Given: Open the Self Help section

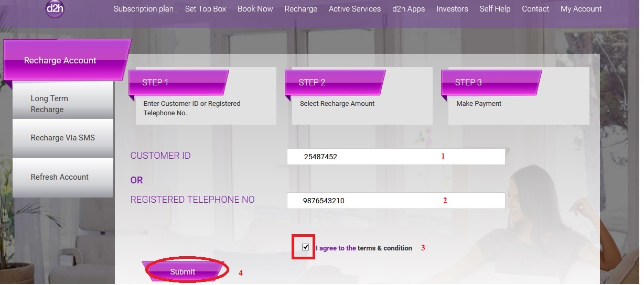Looking at the screenshot, I should pos(495,9).
